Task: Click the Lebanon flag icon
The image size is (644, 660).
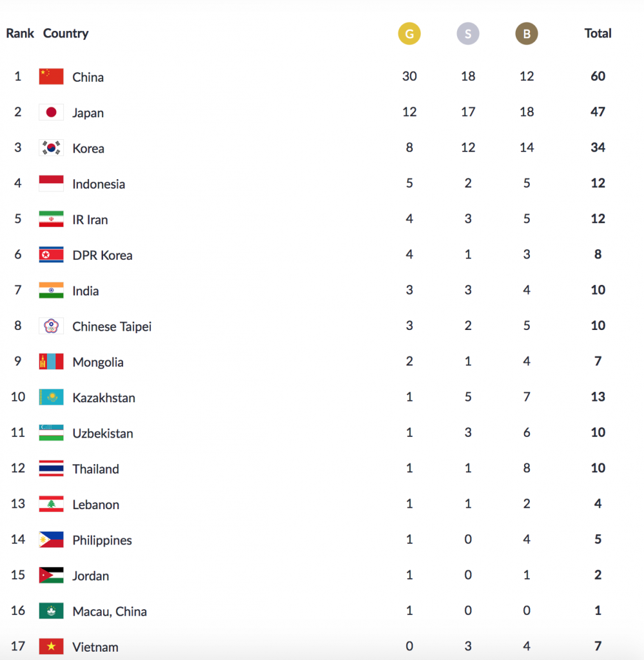Action: pos(51,505)
